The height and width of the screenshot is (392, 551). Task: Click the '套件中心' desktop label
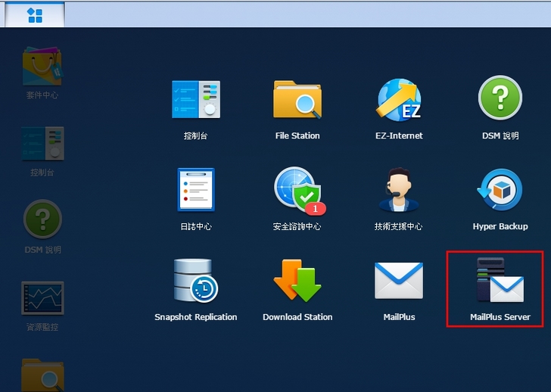tap(42, 95)
